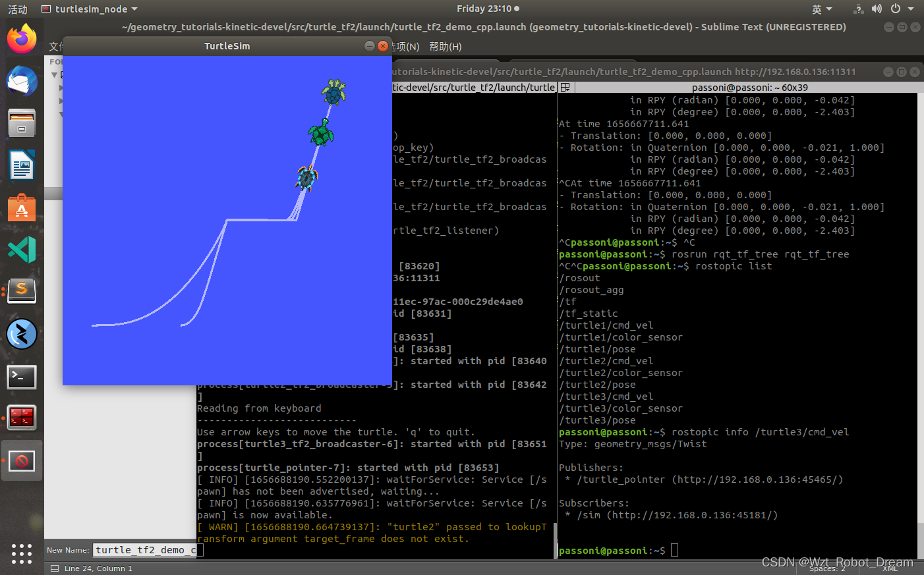Open the network status indicator

[858, 9]
